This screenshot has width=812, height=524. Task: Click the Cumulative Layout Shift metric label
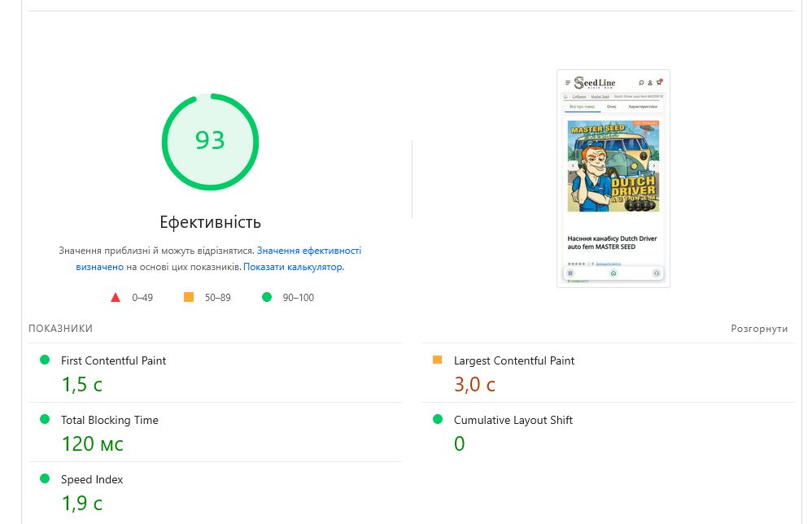[x=513, y=420]
